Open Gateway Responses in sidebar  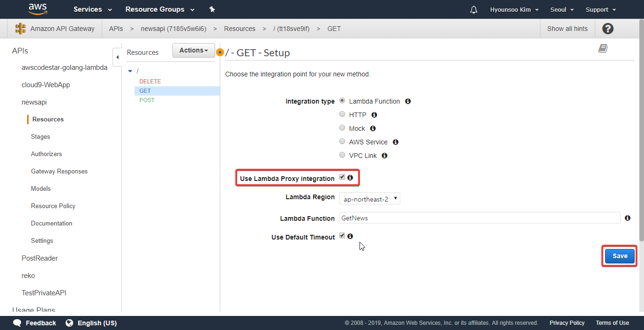click(x=59, y=171)
